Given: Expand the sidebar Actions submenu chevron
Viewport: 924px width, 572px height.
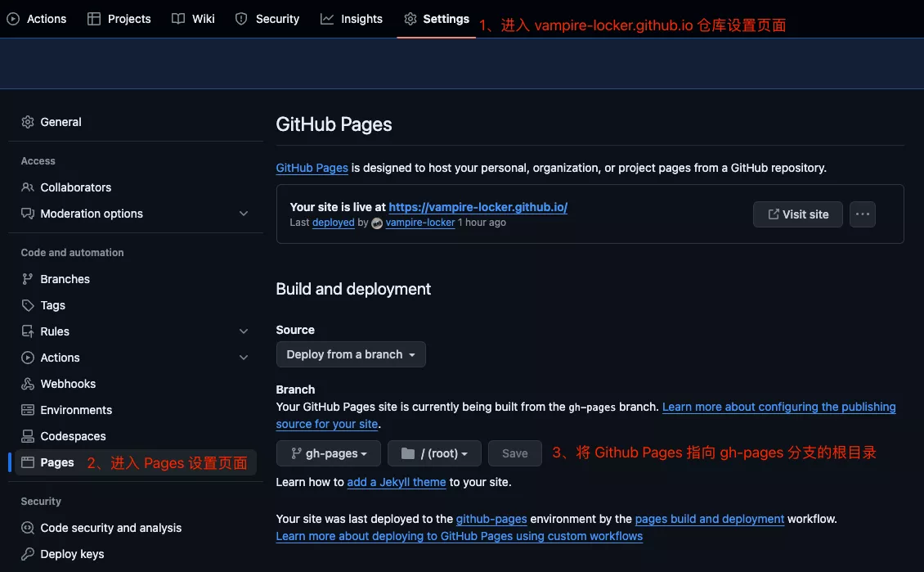Looking at the screenshot, I should click(244, 358).
